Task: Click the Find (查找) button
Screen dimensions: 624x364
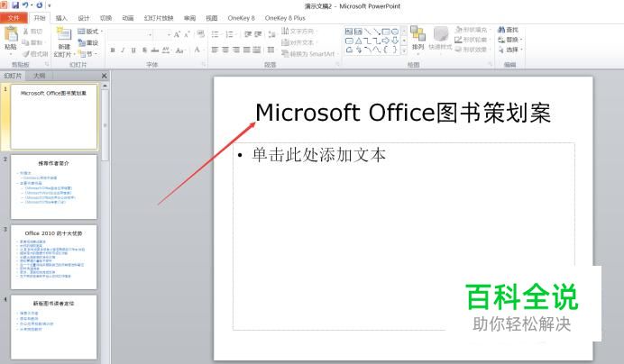Action: point(509,30)
